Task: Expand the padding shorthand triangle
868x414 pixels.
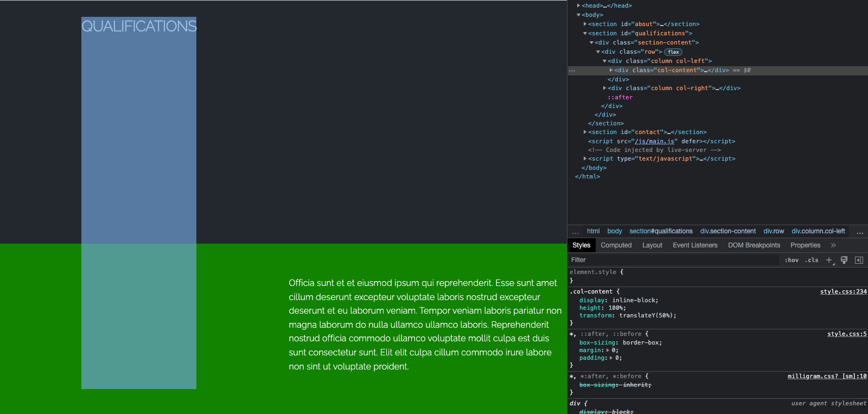Action: click(x=611, y=358)
